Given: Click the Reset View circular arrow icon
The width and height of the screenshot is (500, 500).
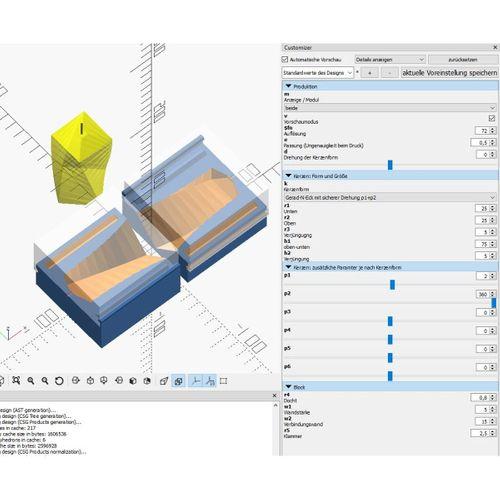Looking at the screenshot, I should click(59, 381).
